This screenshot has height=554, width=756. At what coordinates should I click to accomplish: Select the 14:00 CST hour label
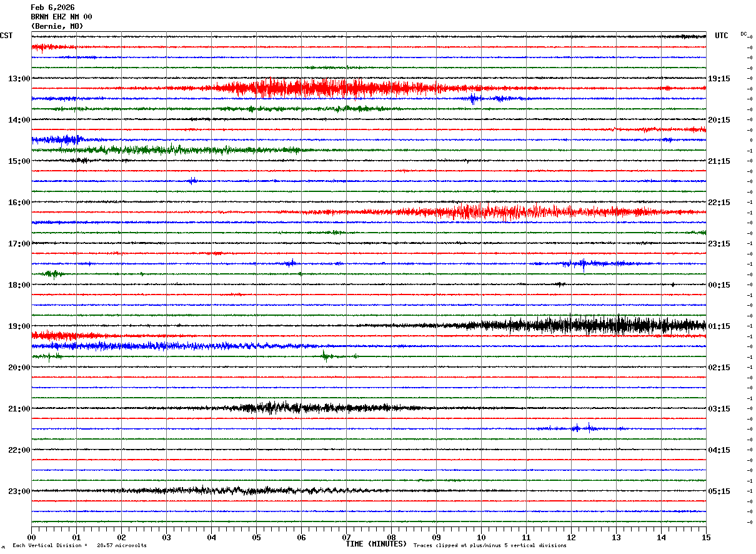click(x=19, y=120)
